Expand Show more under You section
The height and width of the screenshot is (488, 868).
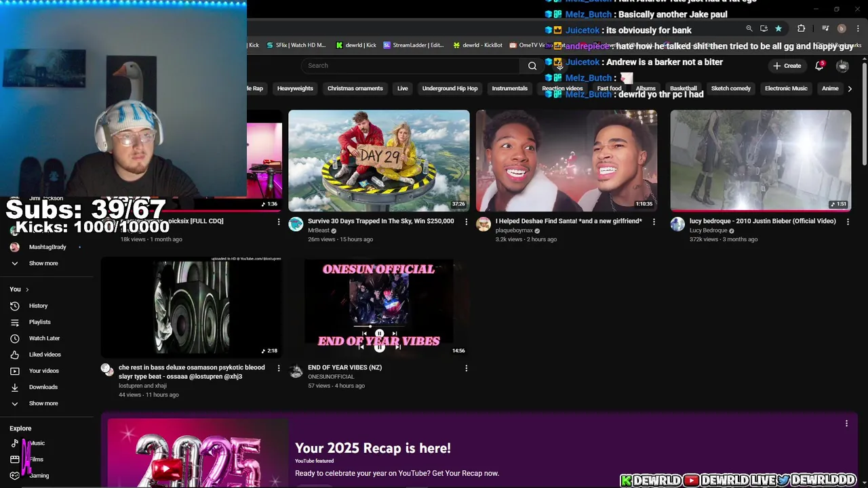(43, 403)
